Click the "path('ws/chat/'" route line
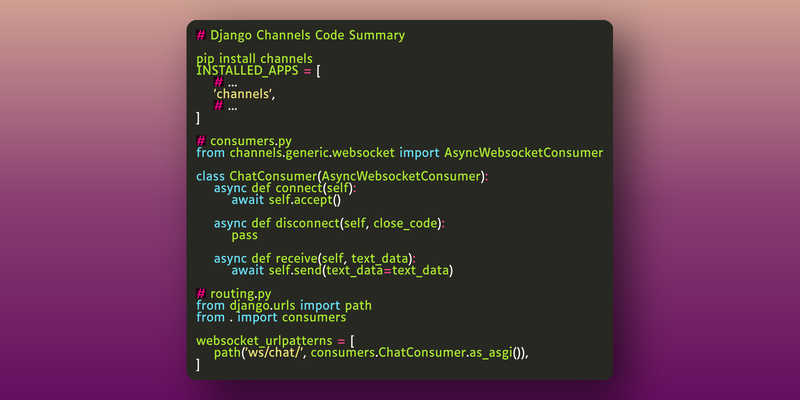Image resolution: width=800 pixels, height=400 pixels. pos(371,353)
